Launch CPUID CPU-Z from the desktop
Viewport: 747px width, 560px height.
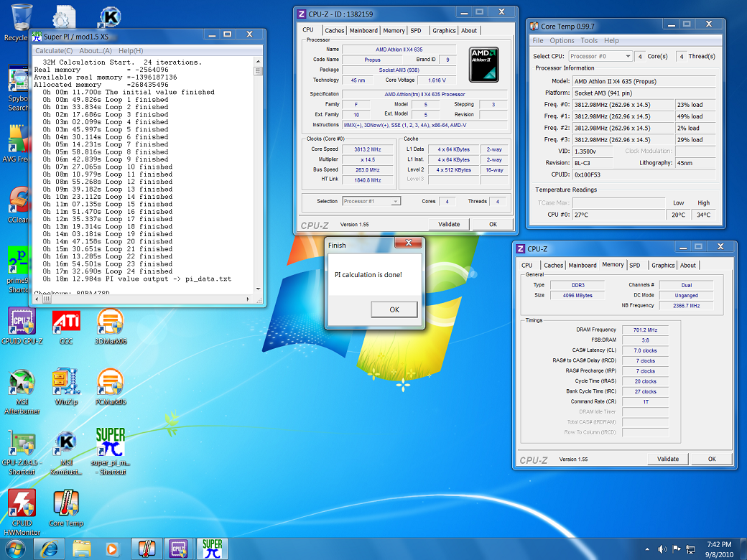point(22,326)
